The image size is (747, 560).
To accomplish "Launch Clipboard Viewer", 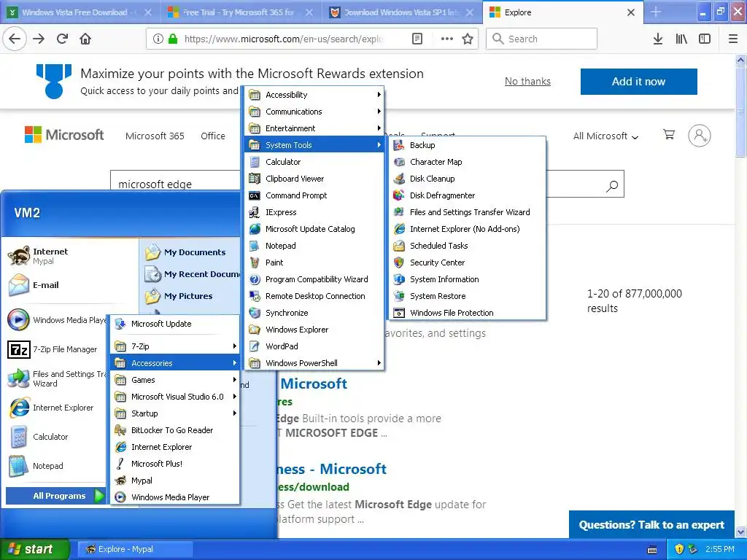I will coord(314,179).
